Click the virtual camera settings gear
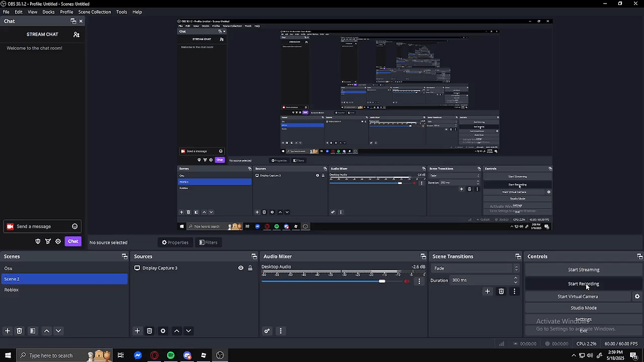The image size is (644, 362). pos(637,297)
